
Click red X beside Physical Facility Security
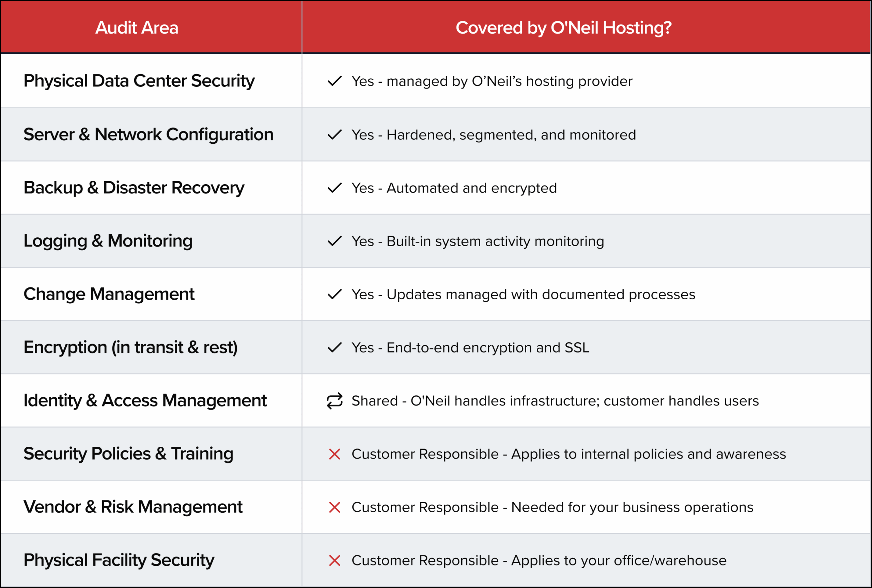pyautogui.click(x=334, y=561)
